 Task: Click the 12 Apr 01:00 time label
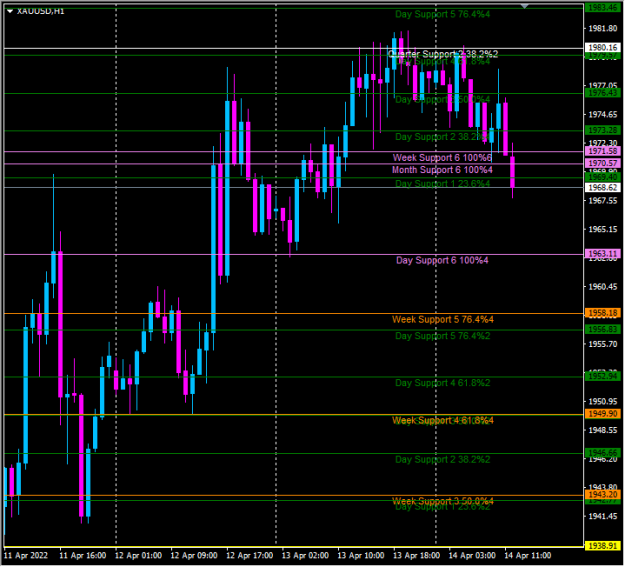point(138,555)
